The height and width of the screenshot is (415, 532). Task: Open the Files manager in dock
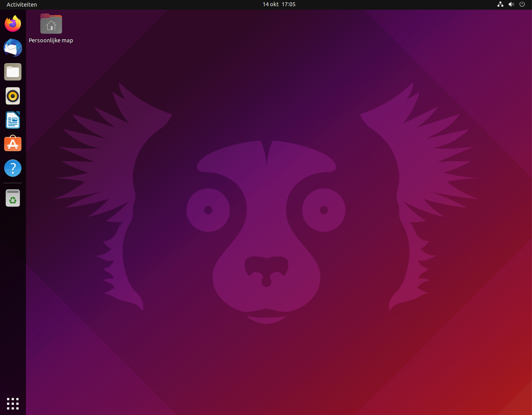13,72
